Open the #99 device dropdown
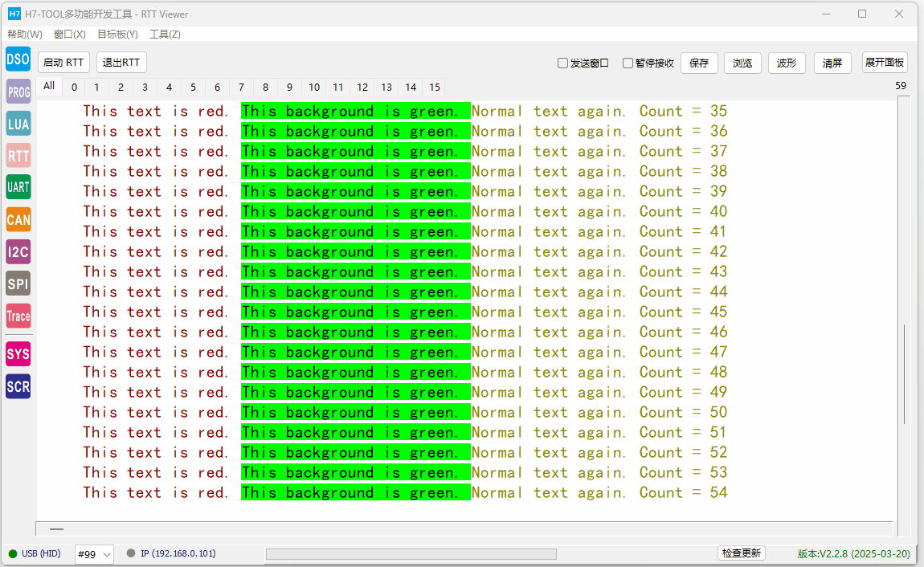 coord(94,554)
